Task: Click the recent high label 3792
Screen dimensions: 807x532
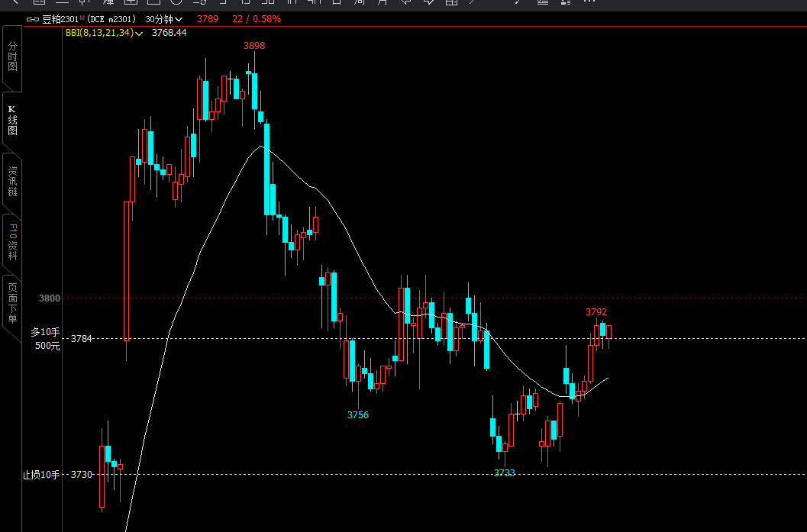Action: point(596,311)
